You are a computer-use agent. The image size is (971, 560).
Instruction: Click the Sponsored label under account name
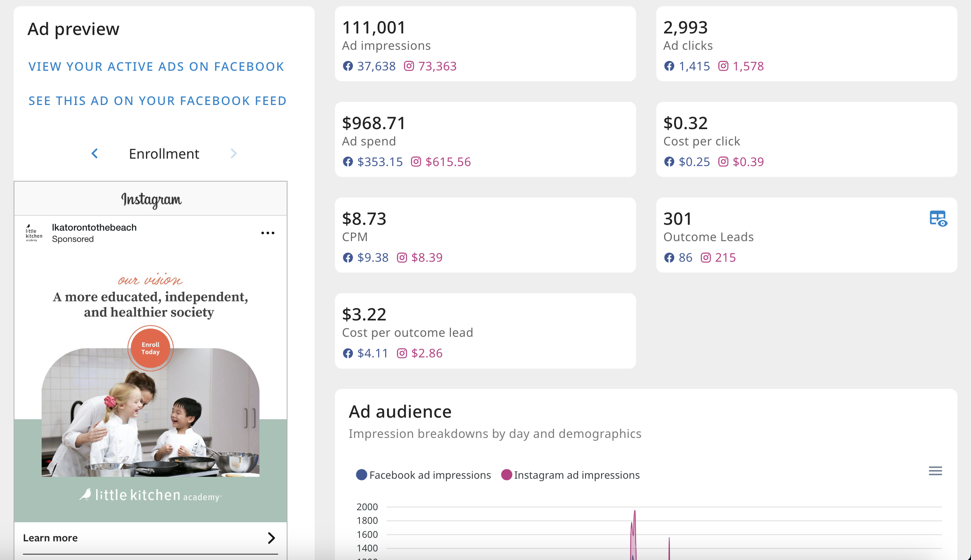pyautogui.click(x=73, y=239)
